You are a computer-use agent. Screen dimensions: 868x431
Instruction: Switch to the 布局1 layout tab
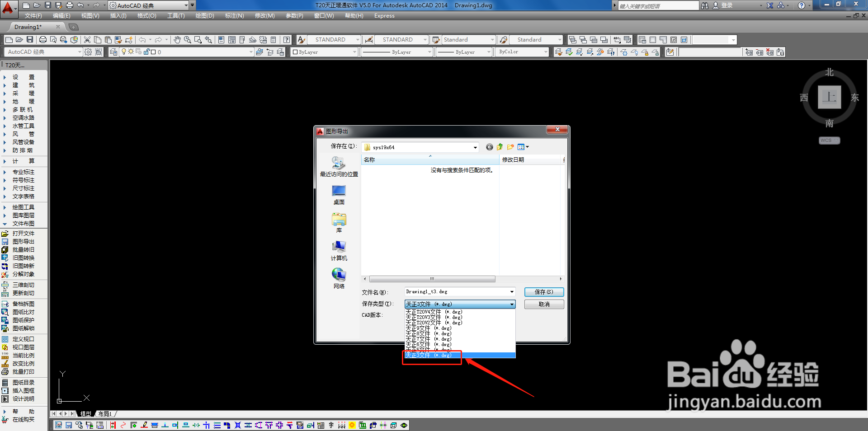(x=105, y=414)
